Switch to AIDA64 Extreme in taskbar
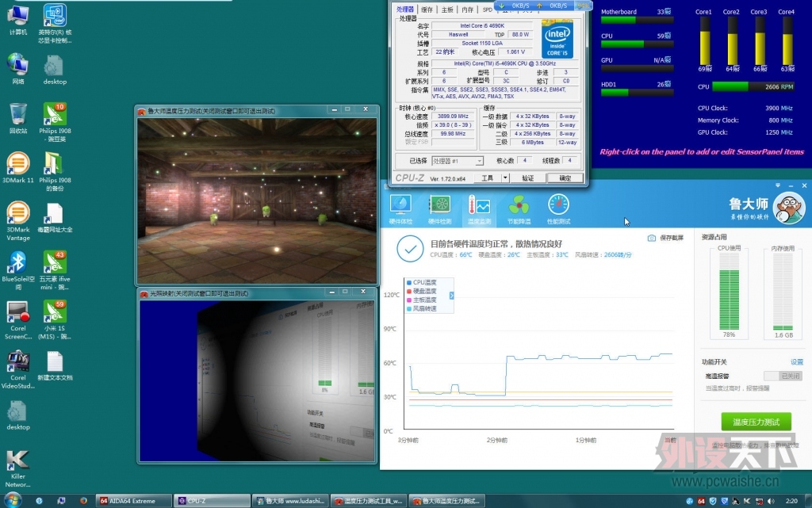Viewport: 812px width, 508px height. tap(133, 501)
